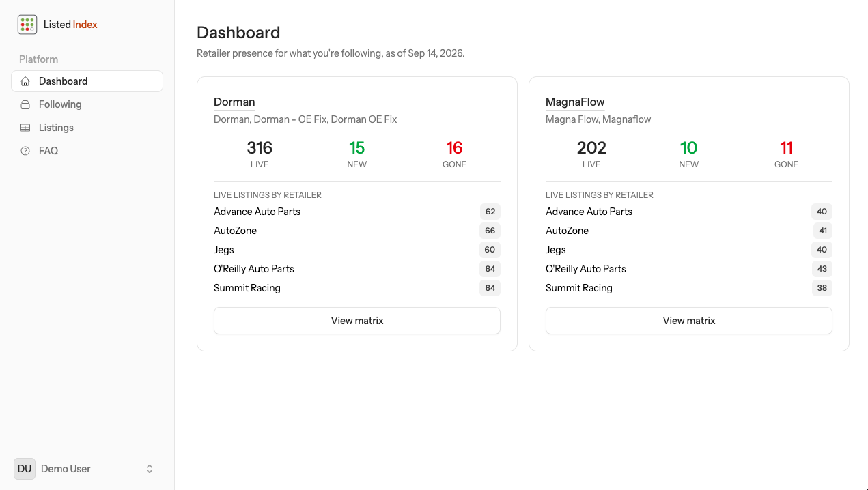The width and height of the screenshot is (868, 490).
Task: Click Dorman's 316 live count
Action: (260, 148)
